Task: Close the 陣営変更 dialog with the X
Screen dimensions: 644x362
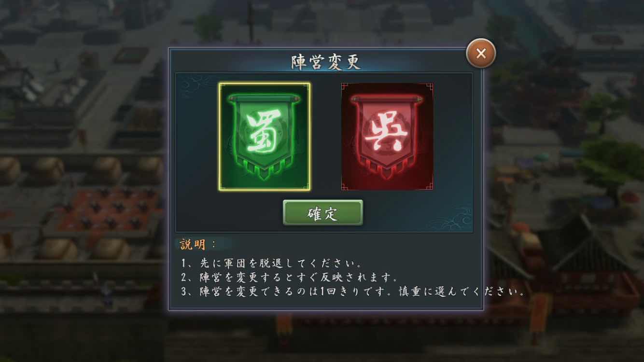Action: [x=481, y=53]
